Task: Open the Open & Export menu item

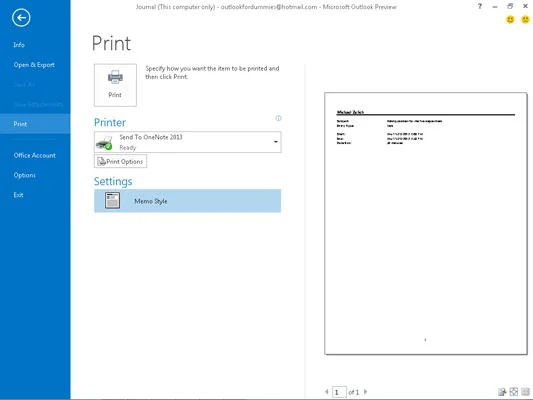Action: 34,65
